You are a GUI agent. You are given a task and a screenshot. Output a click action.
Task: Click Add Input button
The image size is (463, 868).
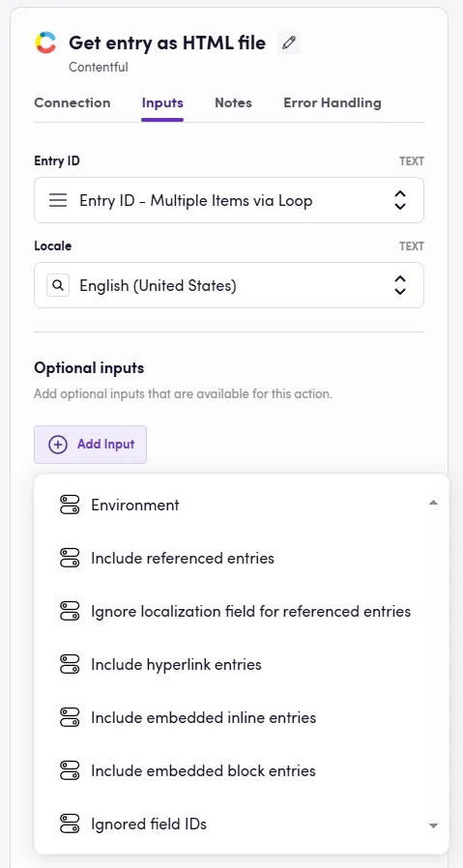point(90,445)
